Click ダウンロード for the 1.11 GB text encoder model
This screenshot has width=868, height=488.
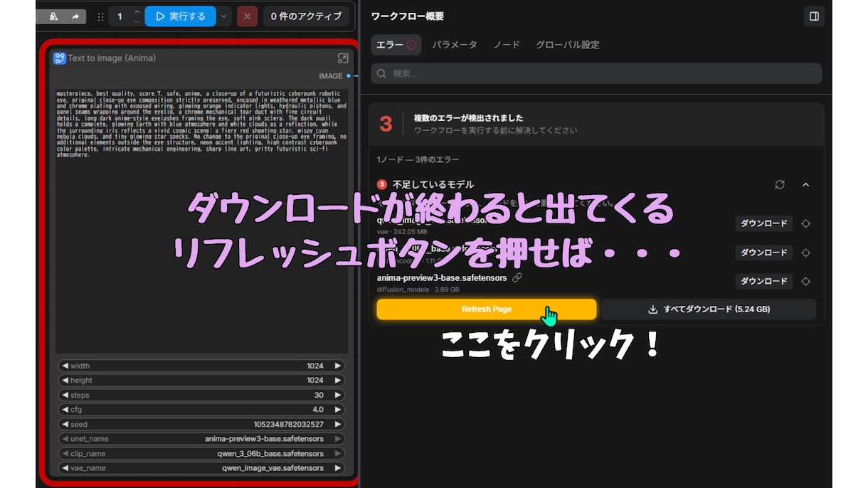tap(764, 253)
